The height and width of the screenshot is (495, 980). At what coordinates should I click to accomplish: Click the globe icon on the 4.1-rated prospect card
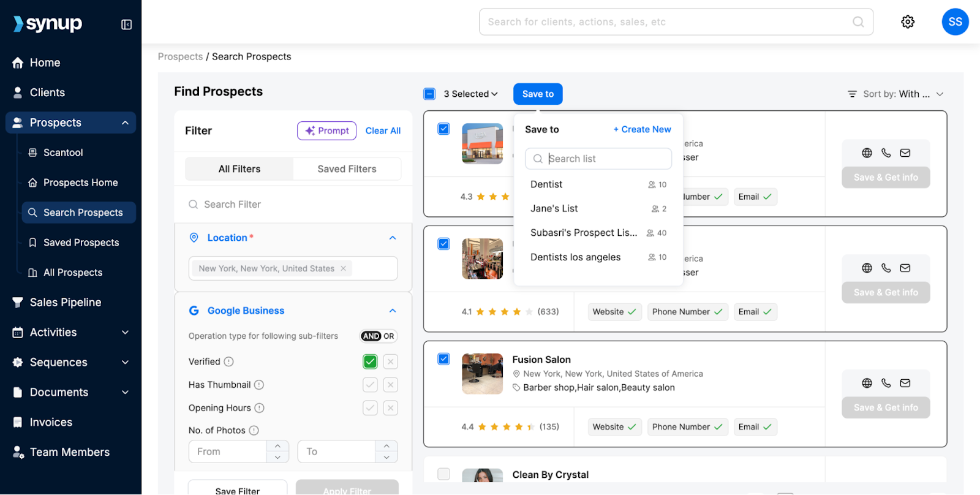tap(867, 268)
